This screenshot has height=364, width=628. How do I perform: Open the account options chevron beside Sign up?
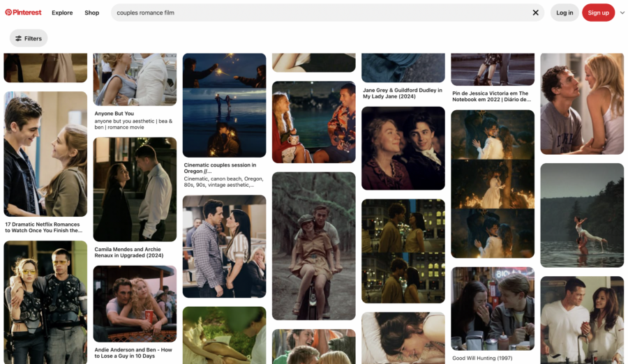(622, 13)
